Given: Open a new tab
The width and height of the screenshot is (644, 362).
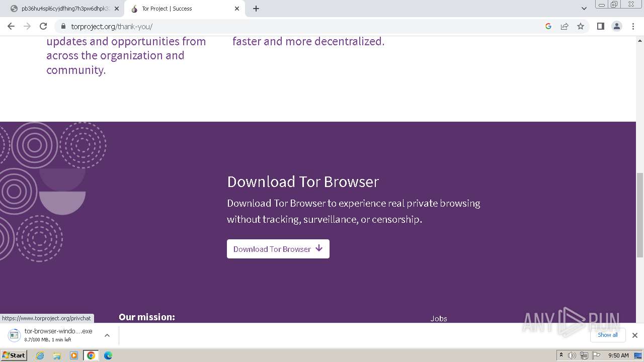Looking at the screenshot, I should pos(256,9).
